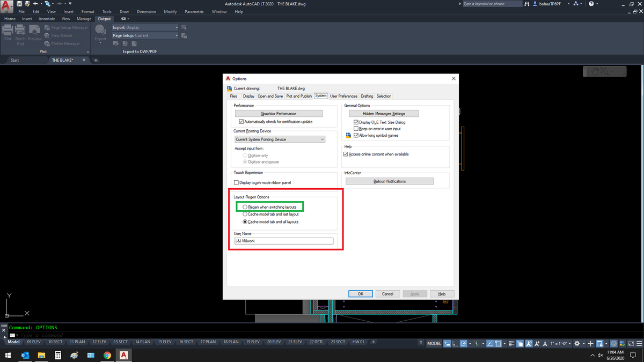Click the command line input field

point(215,335)
